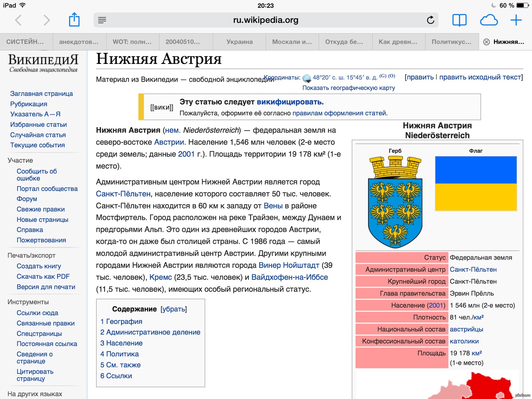Open the Санкт-Пёльтен link in article text
532x399 pixels.
coord(123,194)
